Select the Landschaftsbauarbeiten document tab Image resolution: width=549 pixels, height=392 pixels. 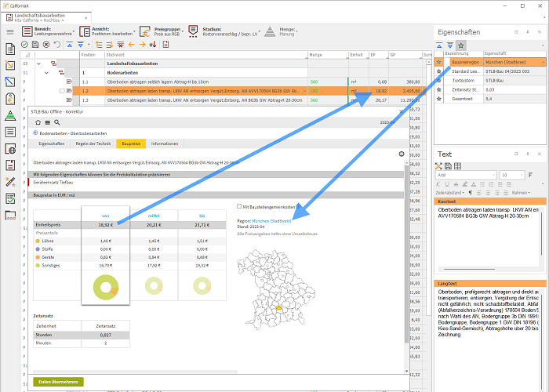coord(45,17)
